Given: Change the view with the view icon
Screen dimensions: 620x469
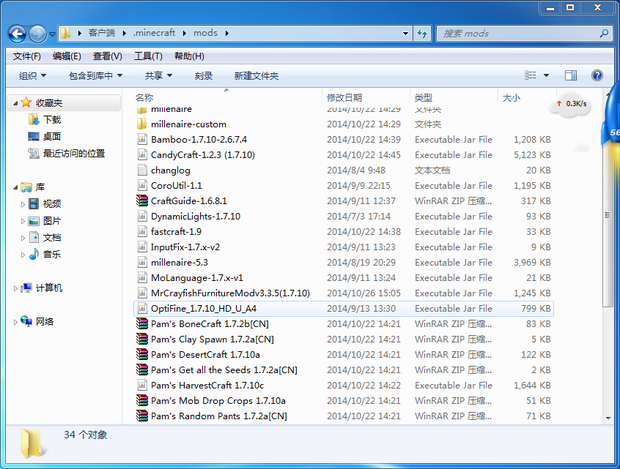Looking at the screenshot, I should [x=530, y=75].
